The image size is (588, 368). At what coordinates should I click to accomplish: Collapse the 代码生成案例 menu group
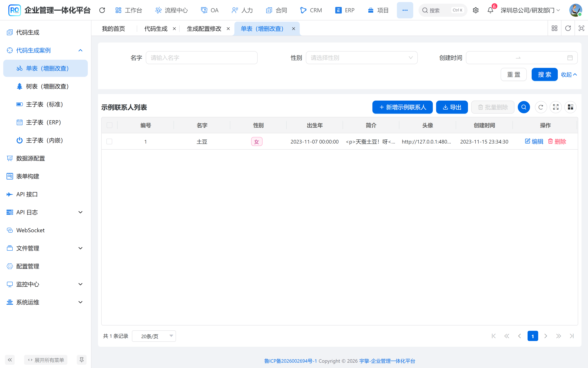click(x=46, y=50)
